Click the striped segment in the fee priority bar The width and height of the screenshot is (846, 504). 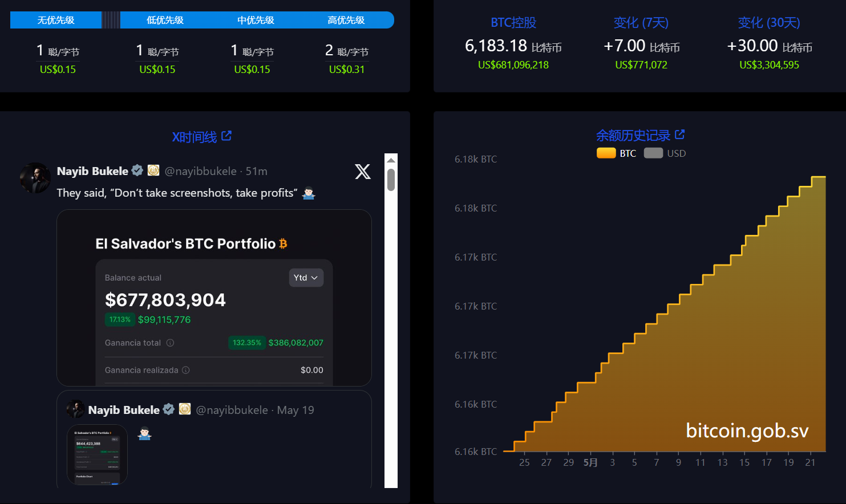[x=111, y=20]
